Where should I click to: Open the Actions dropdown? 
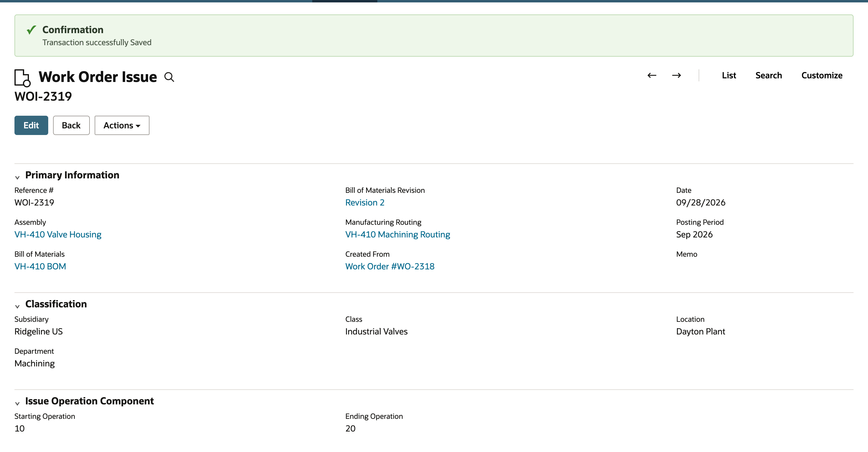coord(122,125)
